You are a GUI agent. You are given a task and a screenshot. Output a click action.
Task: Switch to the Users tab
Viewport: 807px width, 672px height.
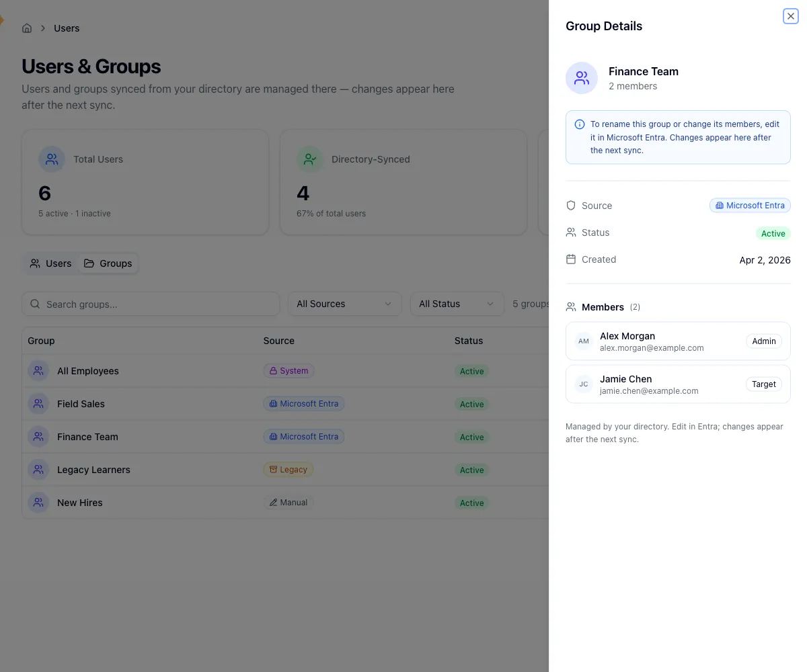[x=51, y=263]
